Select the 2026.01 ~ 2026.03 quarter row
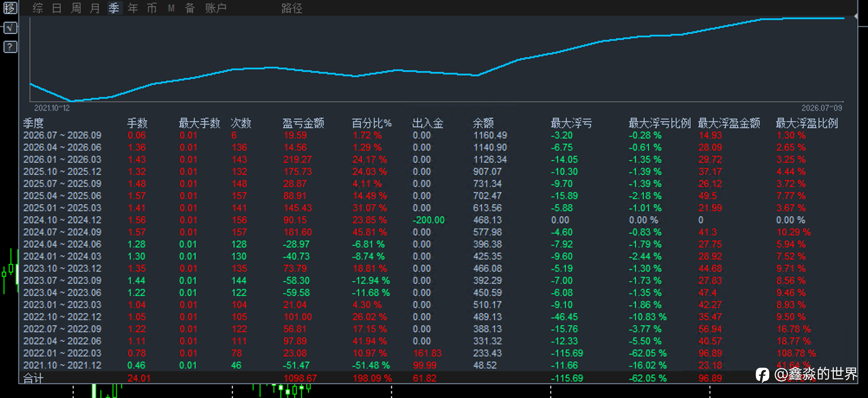The width and height of the screenshot is (868, 398). coord(438,160)
